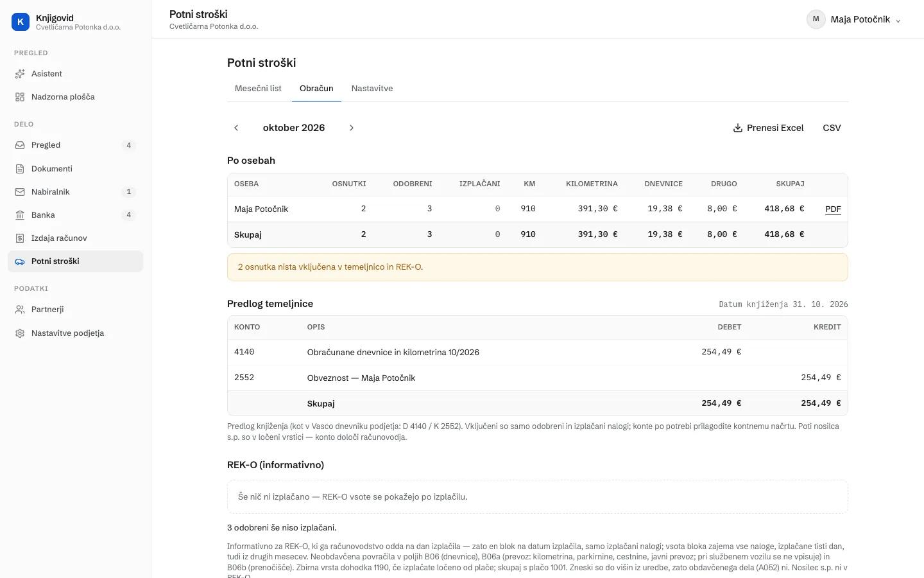Image resolution: width=924 pixels, height=578 pixels.
Task: Click the Nabiralnik count badge 1
Action: coord(129,192)
